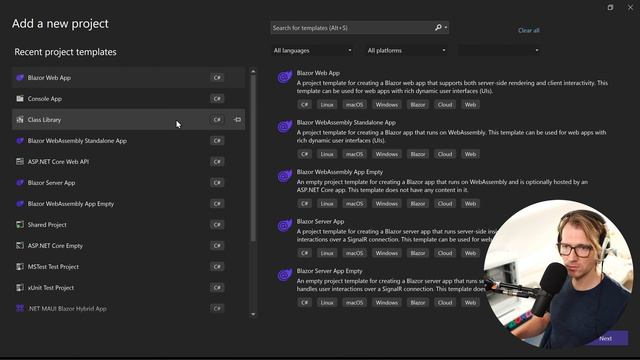
Task: Click C# tag under Blazor Web App result
Action: pyautogui.click(x=304, y=104)
